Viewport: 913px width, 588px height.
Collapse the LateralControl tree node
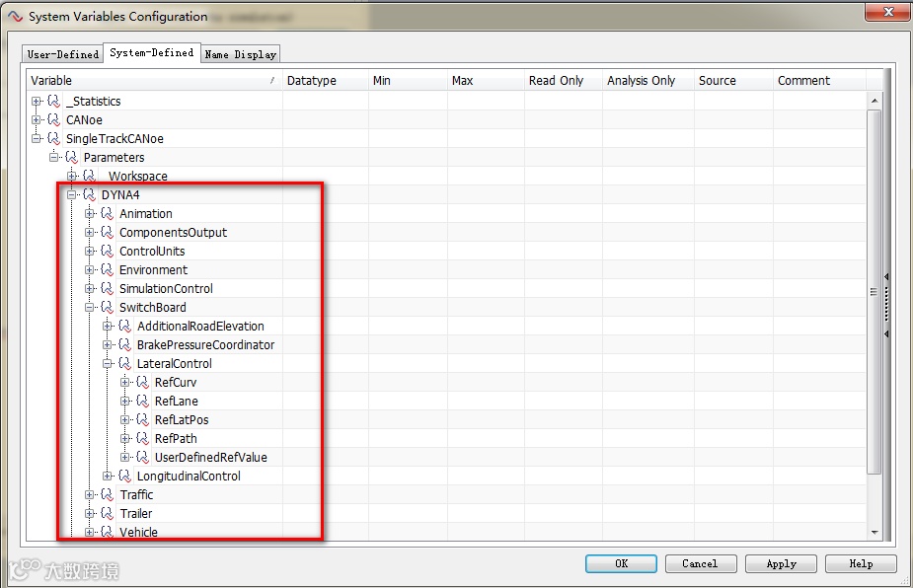point(108,363)
